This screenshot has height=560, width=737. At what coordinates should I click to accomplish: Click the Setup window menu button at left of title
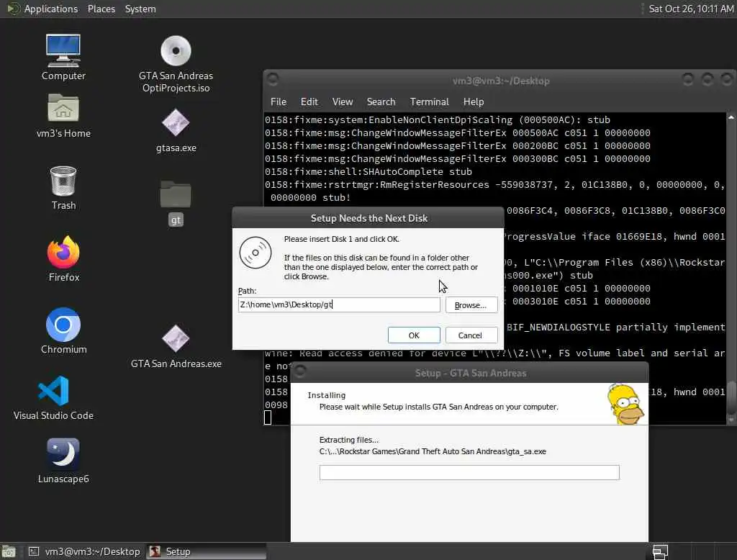click(x=300, y=371)
